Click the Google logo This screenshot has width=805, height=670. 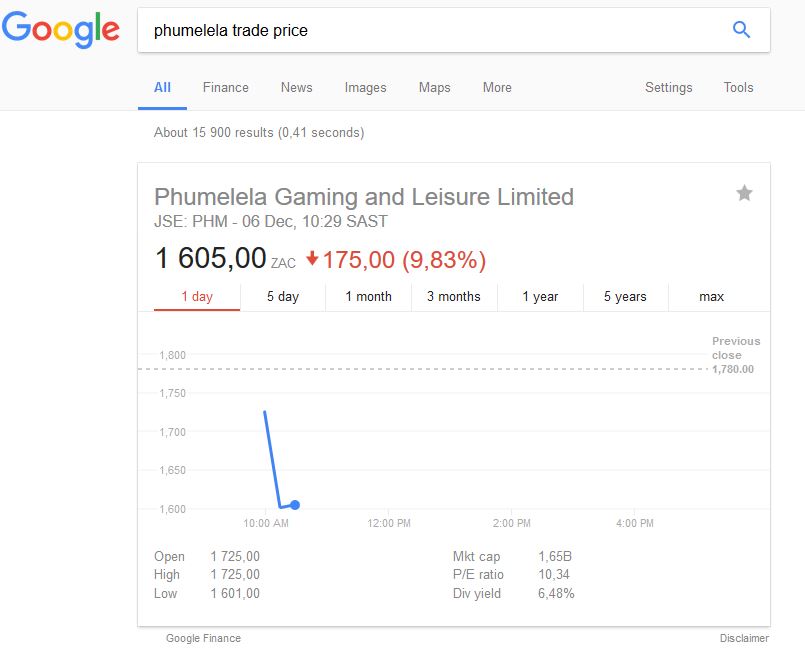(60, 29)
